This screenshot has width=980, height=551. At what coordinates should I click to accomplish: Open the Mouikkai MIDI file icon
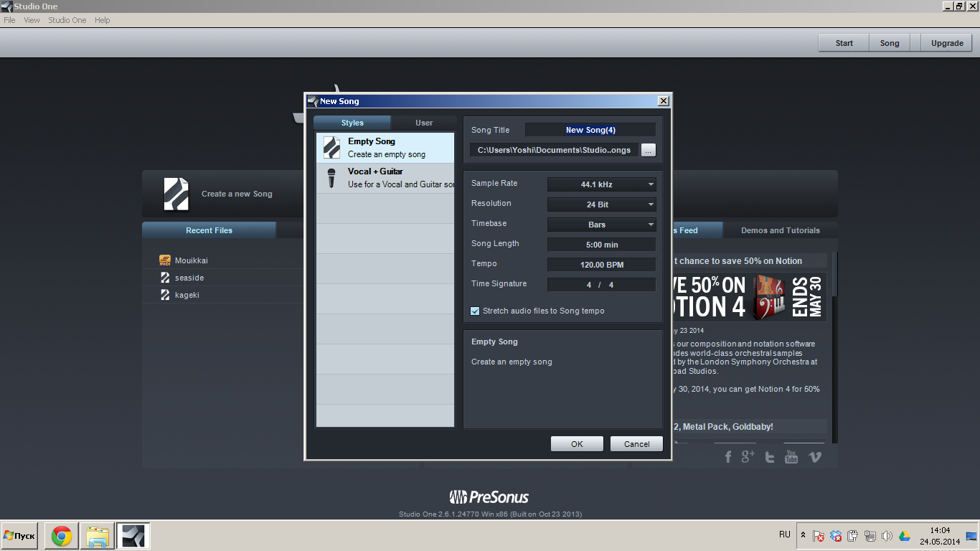pyautogui.click(x=165, y=260)
